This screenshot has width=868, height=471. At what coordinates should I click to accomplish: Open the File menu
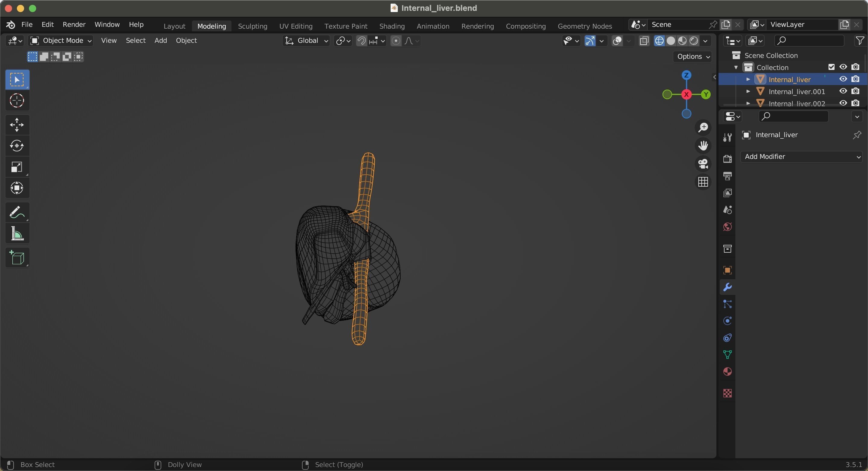point(27,25)
